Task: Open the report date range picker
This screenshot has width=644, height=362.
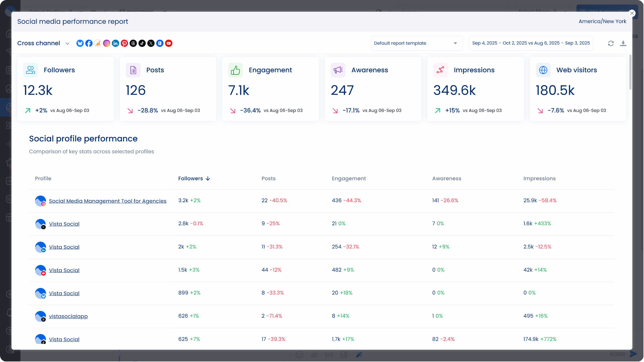Action: point(531,43)
